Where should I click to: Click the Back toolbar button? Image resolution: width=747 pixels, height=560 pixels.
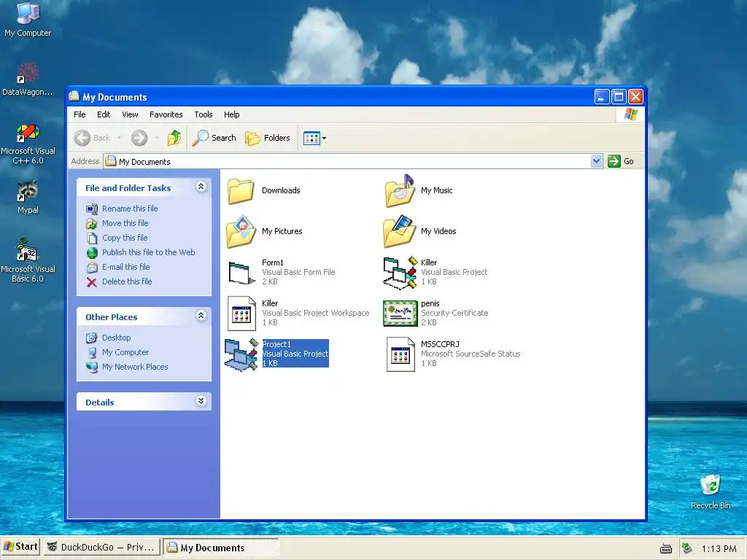[x=93, y=138]
